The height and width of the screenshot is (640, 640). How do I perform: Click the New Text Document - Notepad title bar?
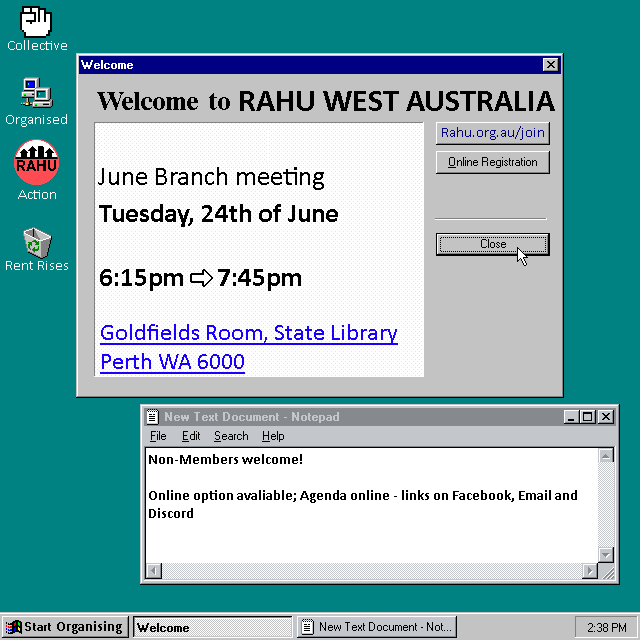tap(380, 417)
